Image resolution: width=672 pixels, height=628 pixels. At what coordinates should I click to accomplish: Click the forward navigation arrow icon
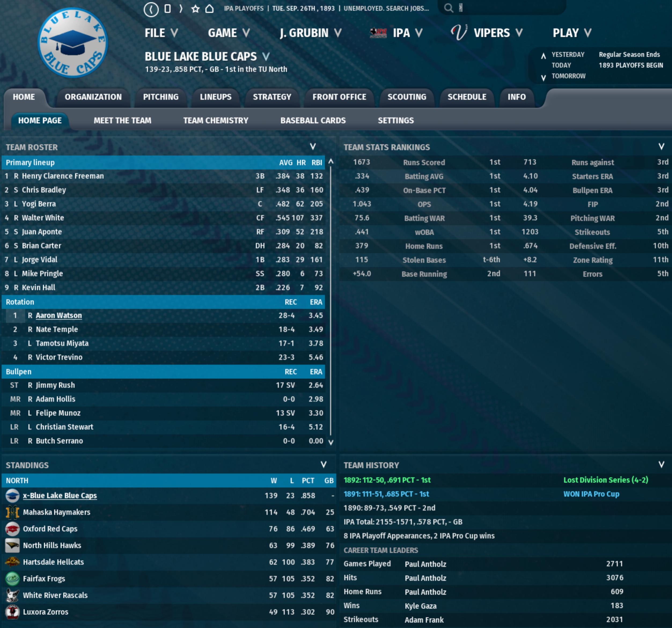click(x=181, y=9)
